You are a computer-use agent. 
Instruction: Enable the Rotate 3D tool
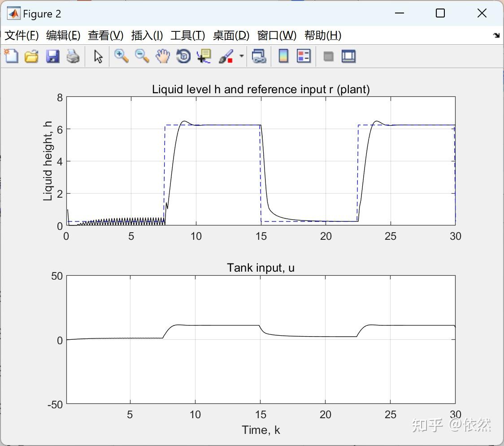pyautogui.click(x=183, y=56)
